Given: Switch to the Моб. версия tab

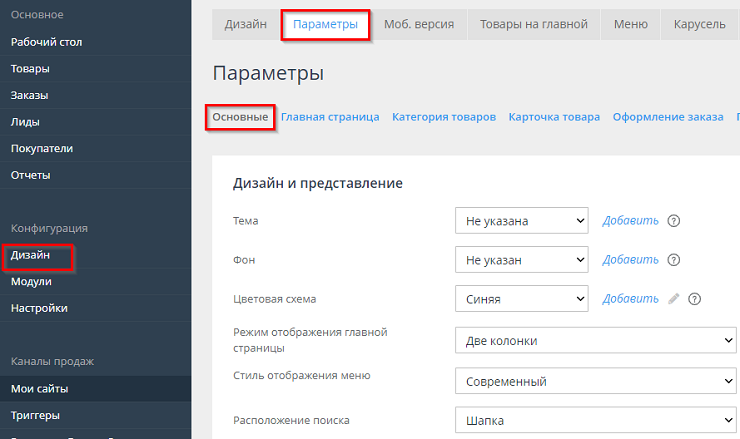Looking at the screenshot, I should click(x=418, y=24).
